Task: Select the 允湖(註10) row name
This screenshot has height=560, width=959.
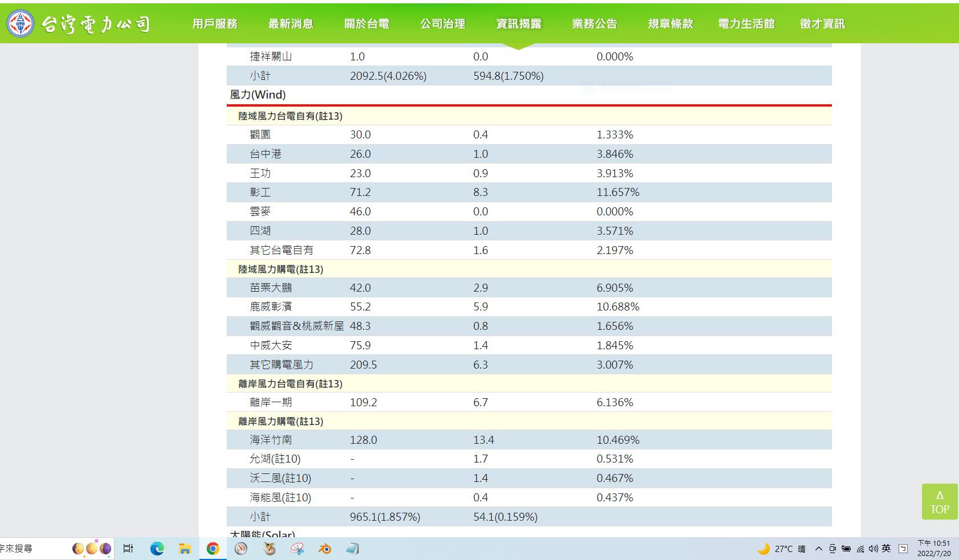Action: (x=275, y=459)
